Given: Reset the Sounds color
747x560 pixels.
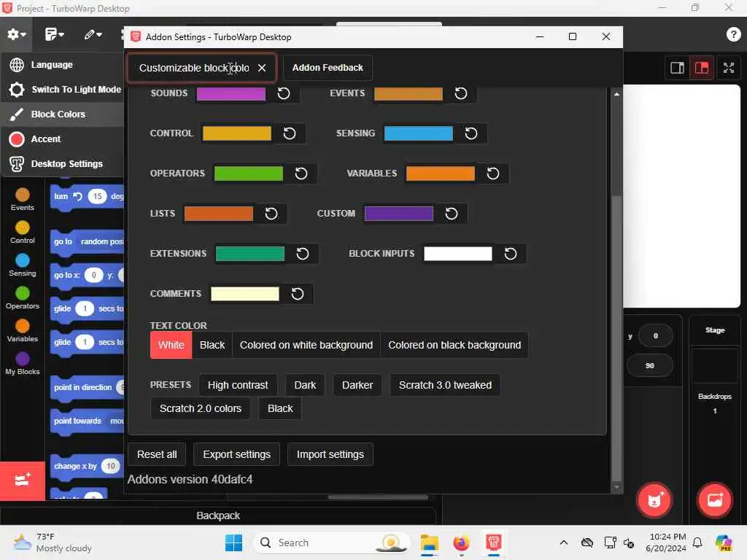Looking at the screenshot, I should (x=284, y=93).
